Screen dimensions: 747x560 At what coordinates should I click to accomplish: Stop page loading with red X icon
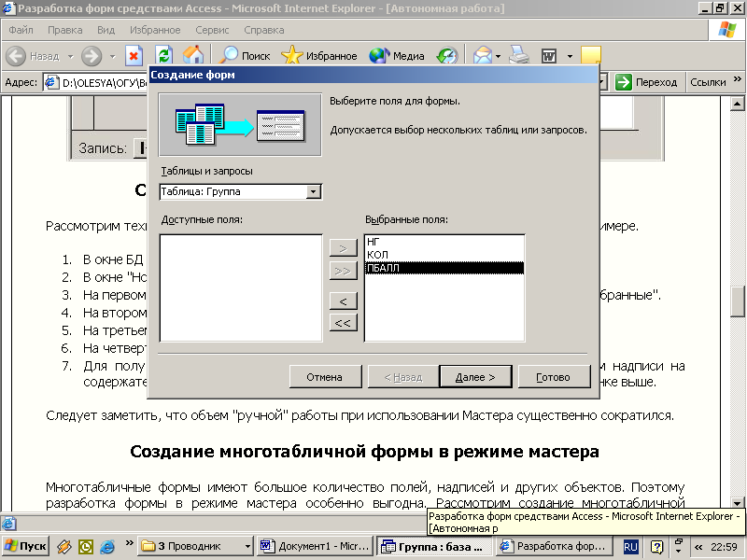(134, 56)
